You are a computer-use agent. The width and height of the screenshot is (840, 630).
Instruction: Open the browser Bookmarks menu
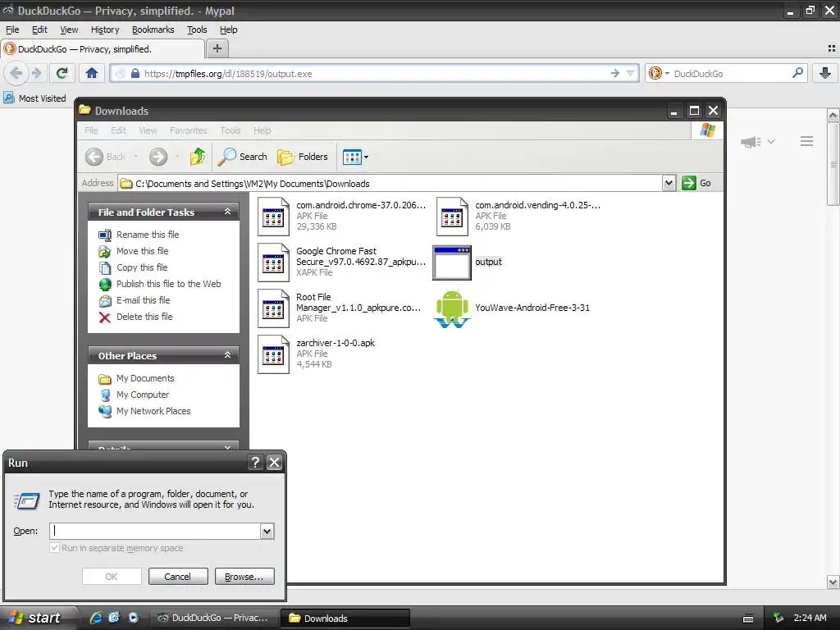coord(153,30)
